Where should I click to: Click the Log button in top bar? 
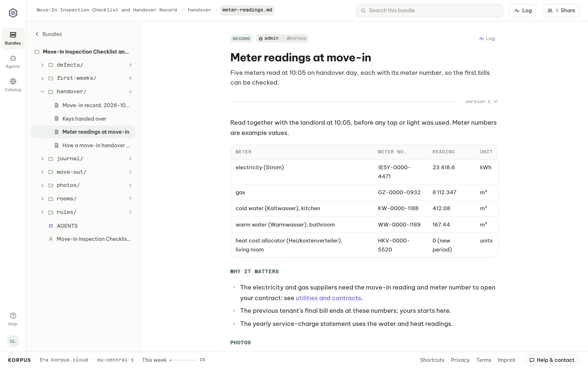523,10
